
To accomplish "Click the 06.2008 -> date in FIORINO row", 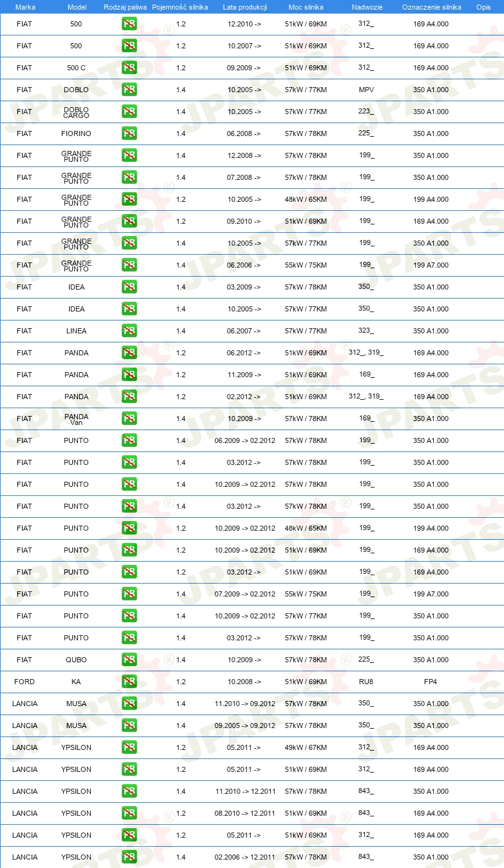I will [x=244, y=133].
